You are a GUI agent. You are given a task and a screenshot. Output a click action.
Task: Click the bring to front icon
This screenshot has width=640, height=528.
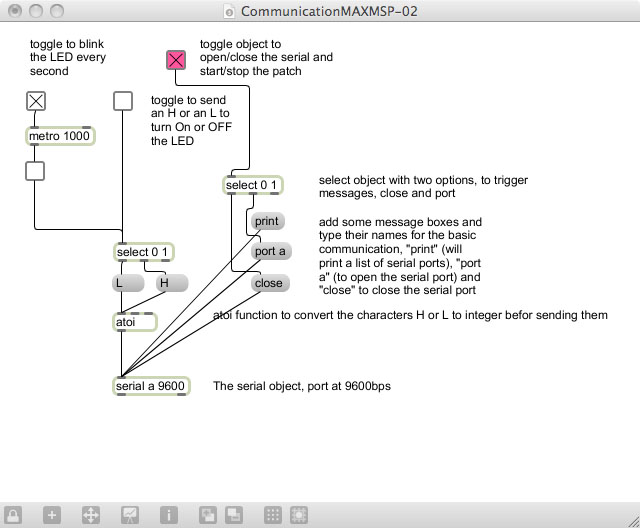[207, 515]
